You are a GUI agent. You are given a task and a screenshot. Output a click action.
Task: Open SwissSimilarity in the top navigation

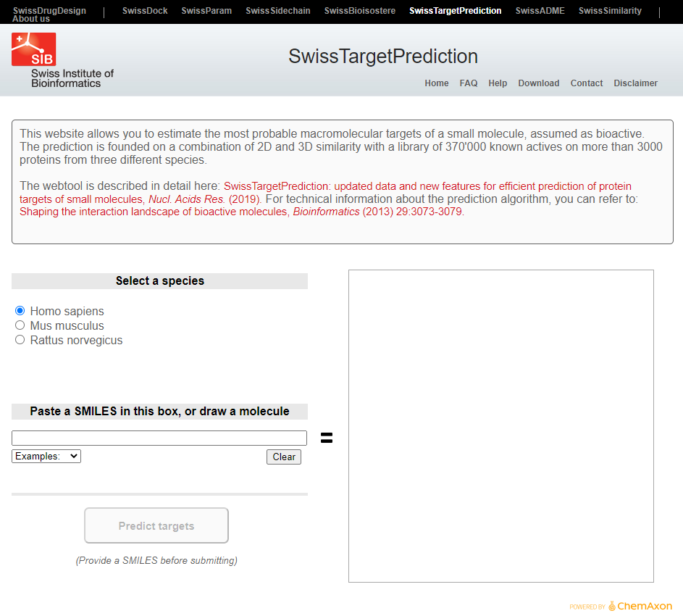point(610,10)
